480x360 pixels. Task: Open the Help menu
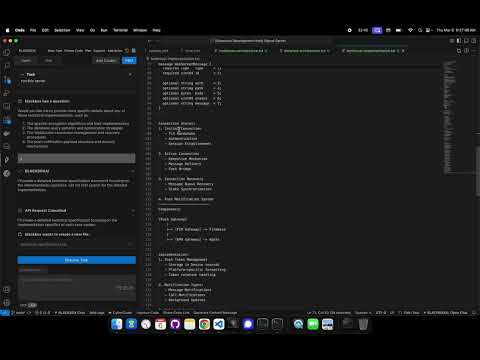(157, 30)
